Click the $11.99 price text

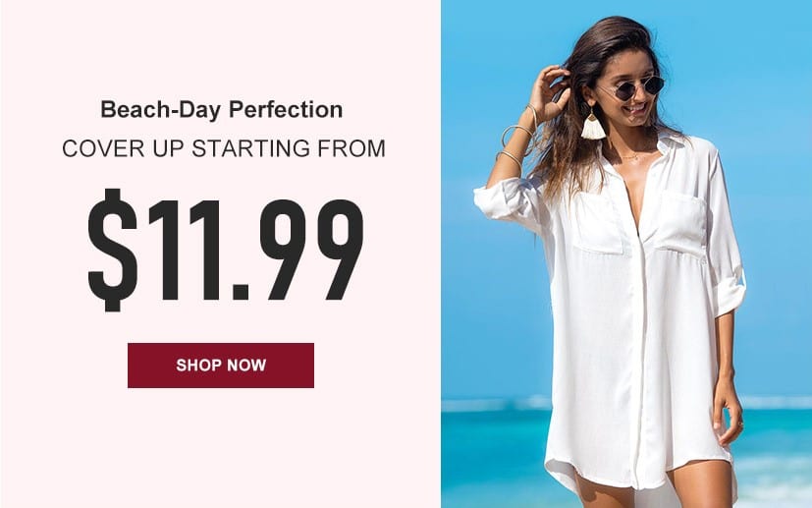[226, 250]
